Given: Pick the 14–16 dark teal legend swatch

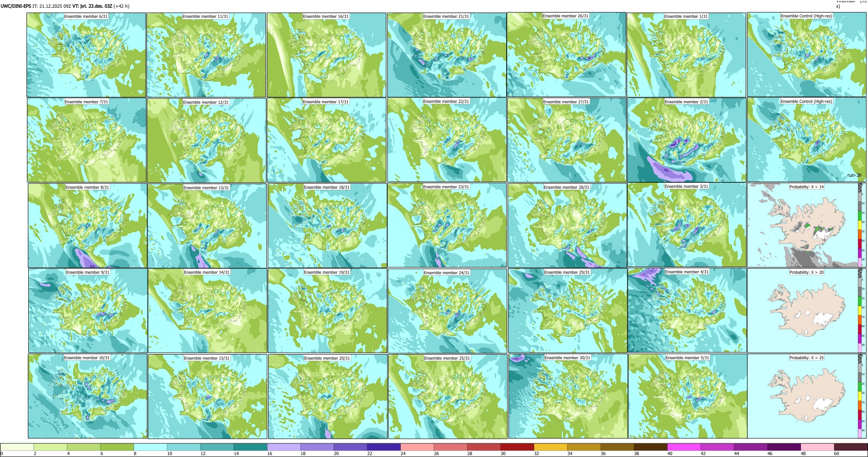Looking at the screenshot, I should tap(250, 447).
